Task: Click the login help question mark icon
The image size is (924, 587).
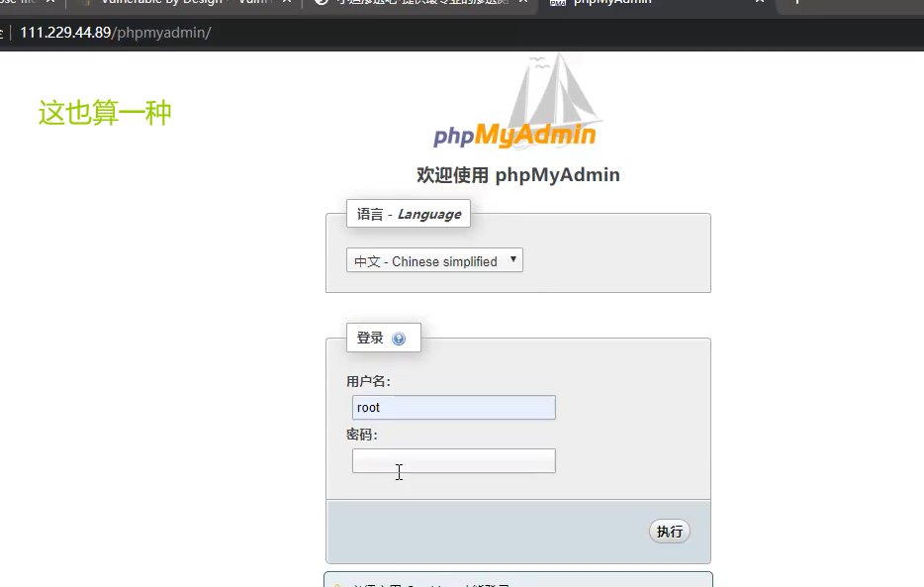Action: [x=399, y=339]
